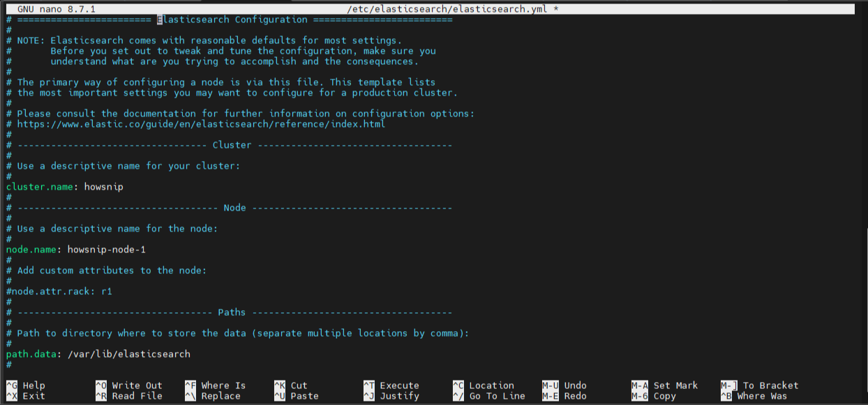Click the Paths section divider heading
Viewport: 868px width, 405px height.
230,312
